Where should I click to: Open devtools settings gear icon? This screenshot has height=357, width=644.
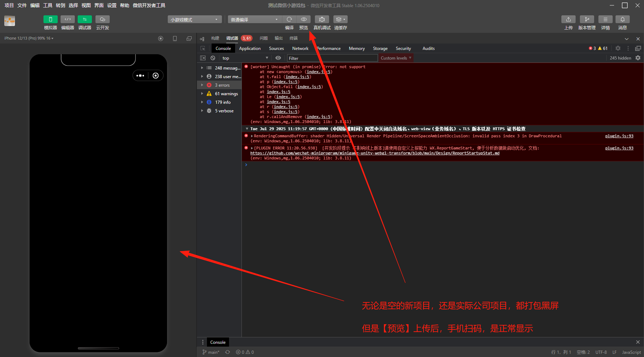click(618, 48)
